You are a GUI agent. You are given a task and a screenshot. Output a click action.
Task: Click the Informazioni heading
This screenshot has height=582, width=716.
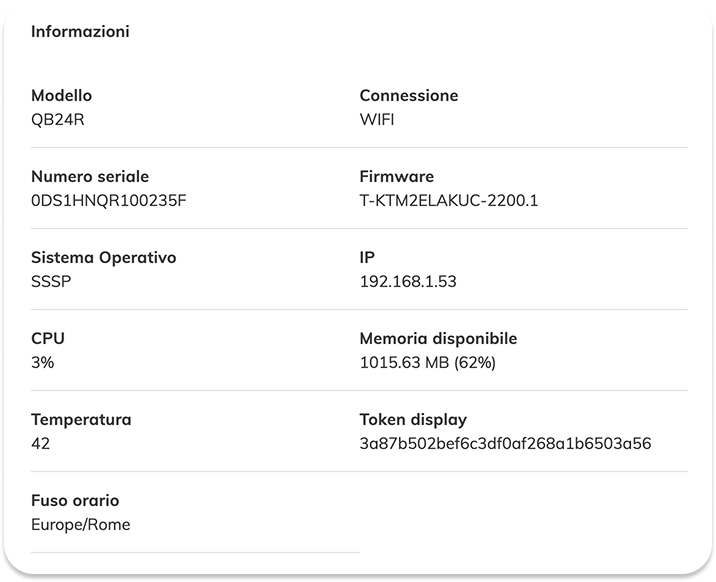(x=80, y=31)
